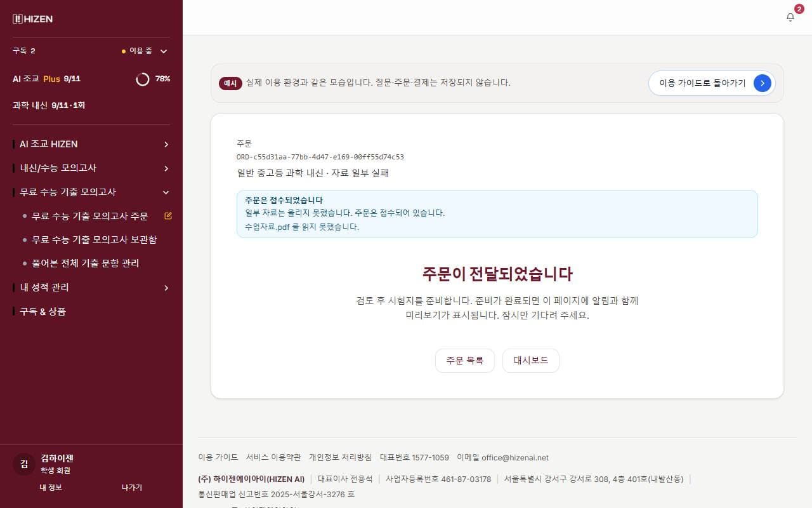Open 개인정보 처리방침 footer link
This screenshot has height=508, width=812.
point(340,457)
